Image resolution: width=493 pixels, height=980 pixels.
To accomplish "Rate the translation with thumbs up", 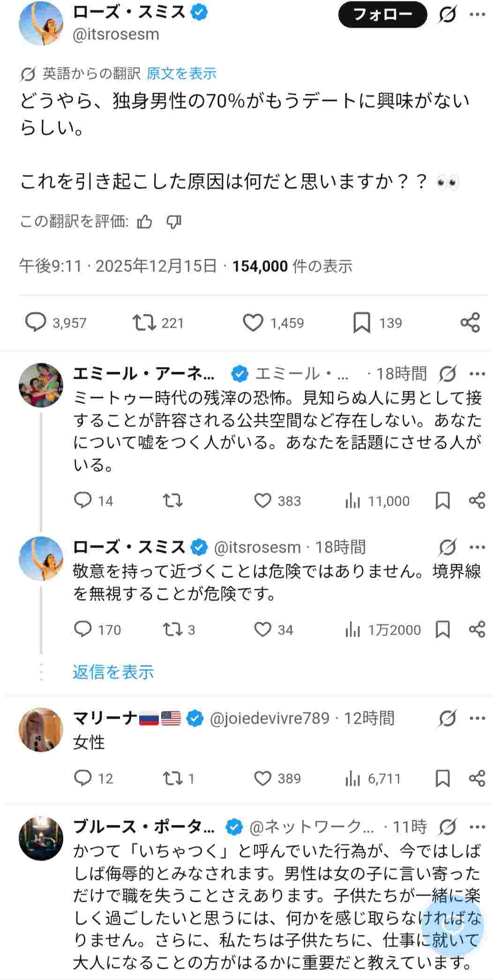I will coord(144,222).
